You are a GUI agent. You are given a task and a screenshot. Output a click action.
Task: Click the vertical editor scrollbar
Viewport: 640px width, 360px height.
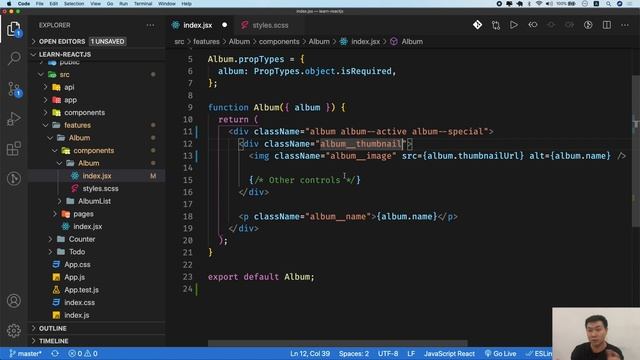tap(636, 151)
